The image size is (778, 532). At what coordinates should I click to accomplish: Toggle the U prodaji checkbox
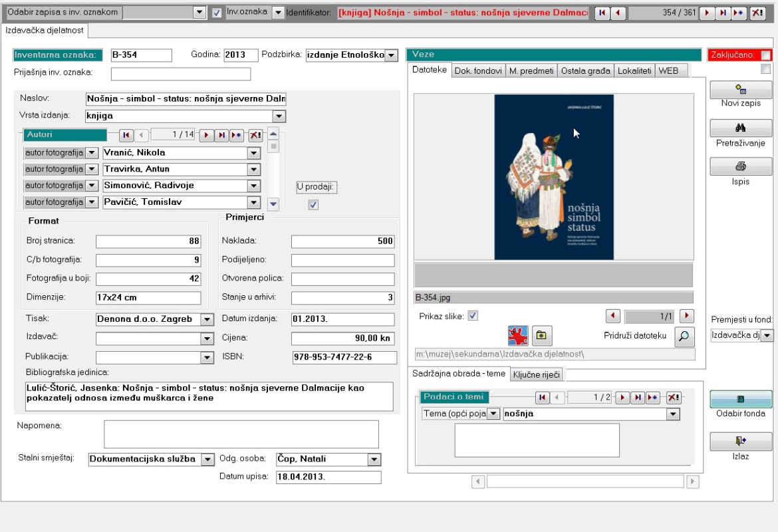[x=313, y=204]
